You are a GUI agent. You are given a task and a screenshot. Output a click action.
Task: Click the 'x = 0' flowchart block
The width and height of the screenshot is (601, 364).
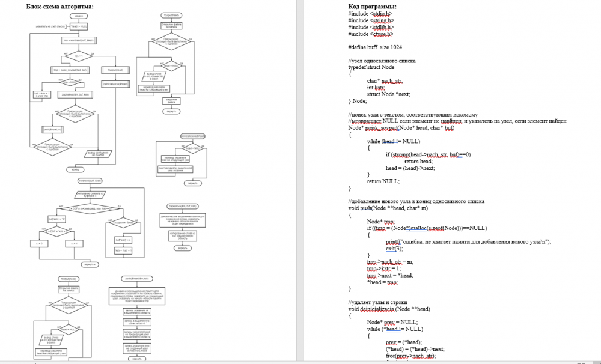tap(39, 243)
